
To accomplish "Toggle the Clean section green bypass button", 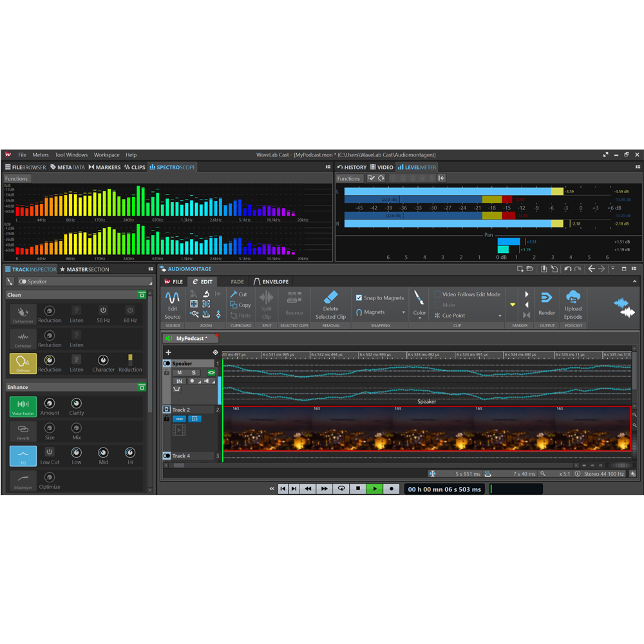I will [142, 295].
